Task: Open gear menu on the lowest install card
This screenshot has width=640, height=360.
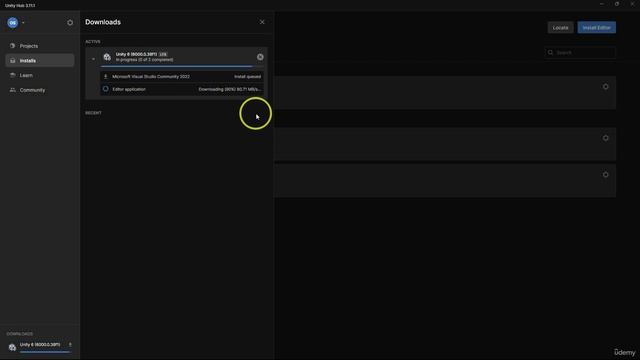Action: [606, 175]
